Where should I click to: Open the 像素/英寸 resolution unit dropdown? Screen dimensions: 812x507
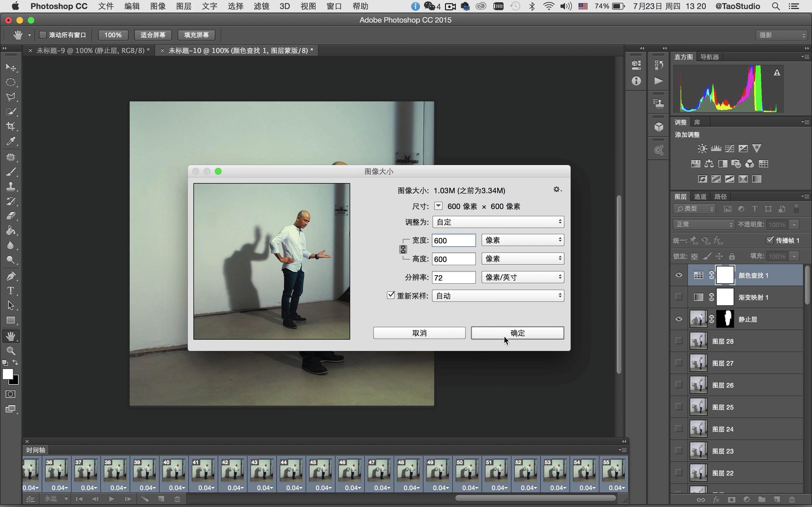pos(522,277)
